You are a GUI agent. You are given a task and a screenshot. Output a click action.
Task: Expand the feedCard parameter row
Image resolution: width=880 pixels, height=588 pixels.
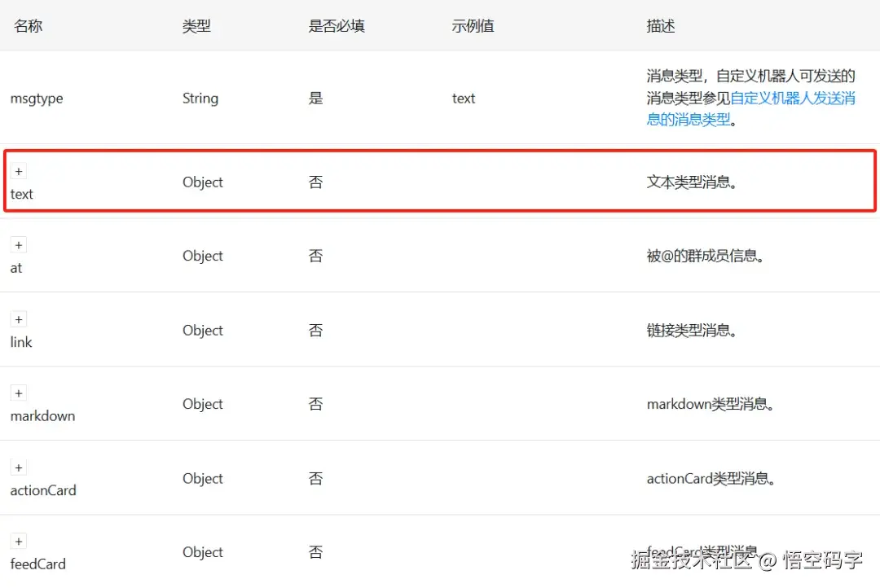[19, 542]
